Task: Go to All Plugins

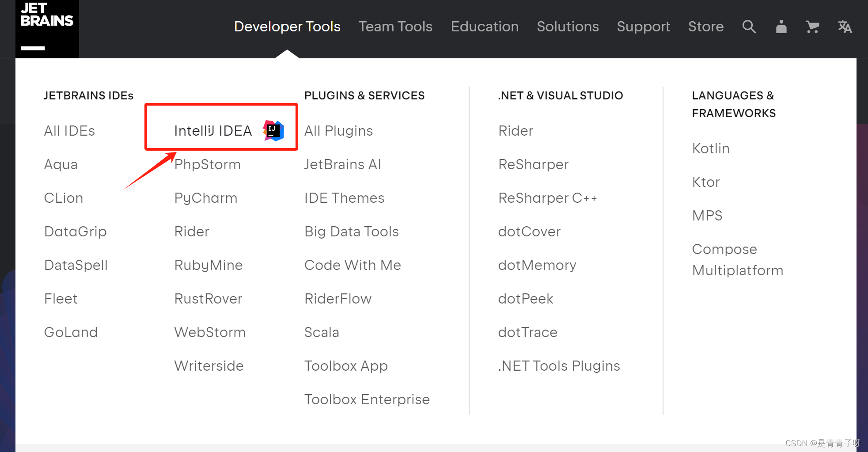Action: click(338, 131)
